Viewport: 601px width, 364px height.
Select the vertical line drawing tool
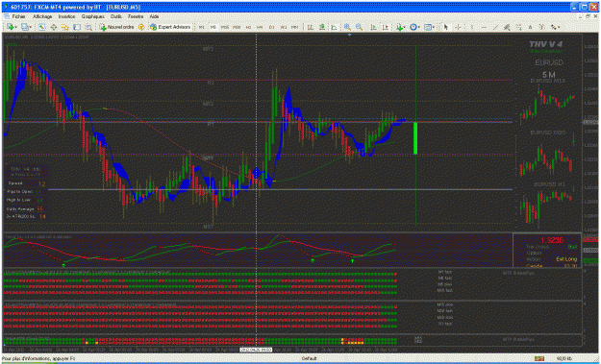(472, 27)
